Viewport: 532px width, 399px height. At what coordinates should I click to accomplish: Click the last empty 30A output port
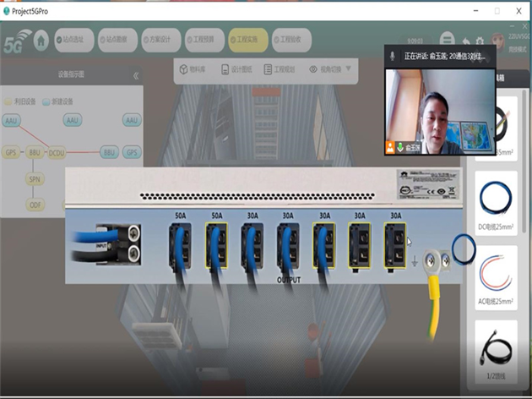pyautogui.click(x=394, y=246)
